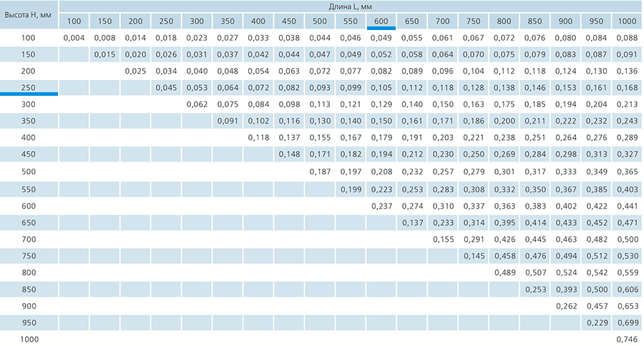This screenshot has width=644, height=346.
Task: Select value 0,365 in the height 500 row
Action: 627,172
